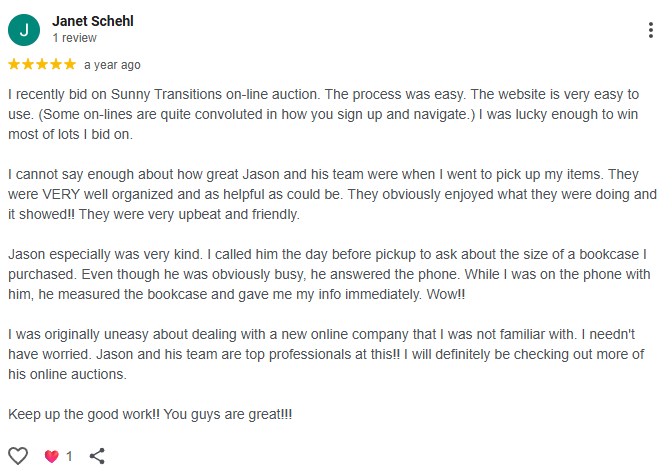The height and width of the screenshot is (475, 669).
Task: Click the paragraph starting "I was originally uneasy"
Action: (326, 354)
